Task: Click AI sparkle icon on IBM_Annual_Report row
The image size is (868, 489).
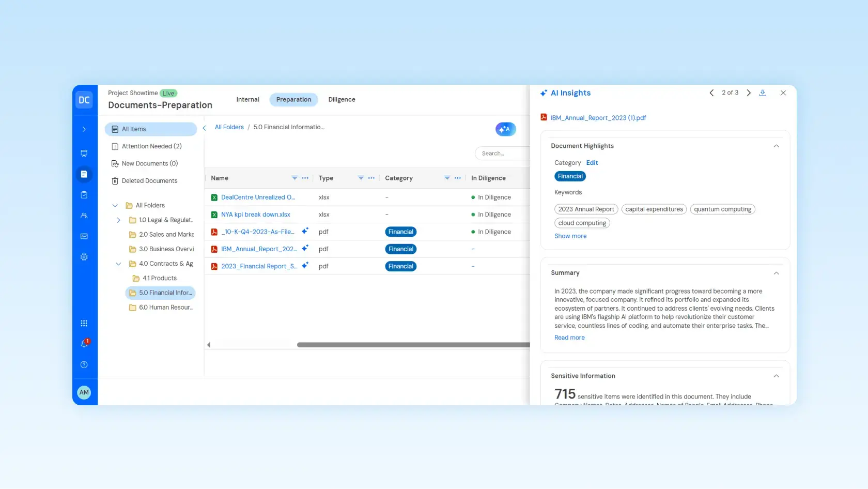Action: click(305, 248)
